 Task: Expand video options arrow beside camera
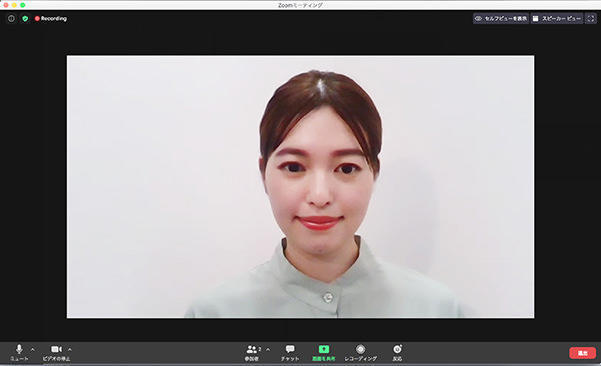click(x=70, y=349)
